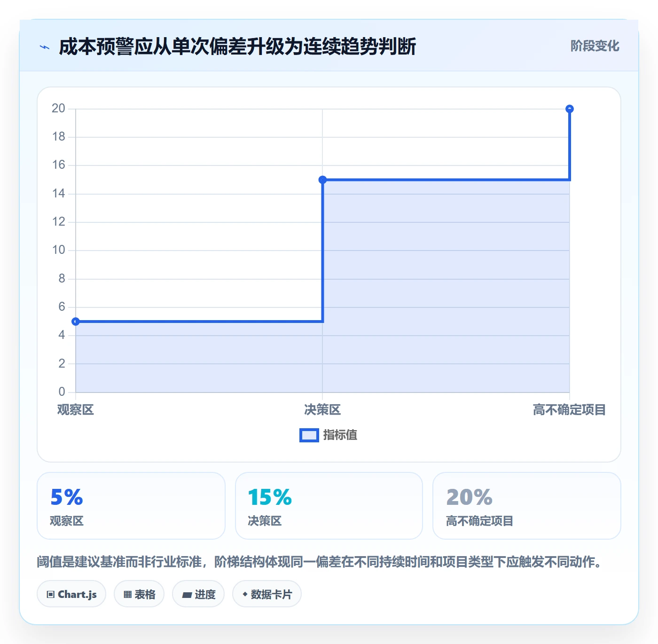The height and width of the screenshot is (644, 658).
Task: Click the data point at 决策区 value 15
Action: 322,180
